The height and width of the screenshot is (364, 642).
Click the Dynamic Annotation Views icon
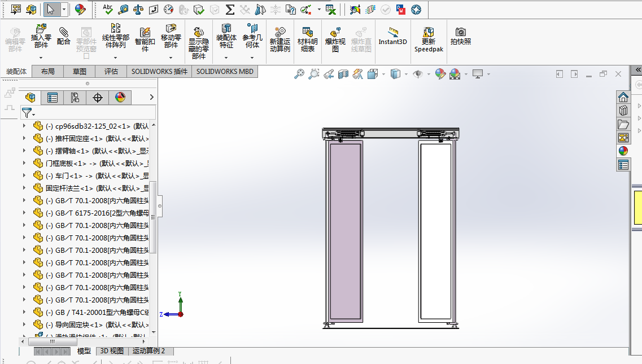358,74
